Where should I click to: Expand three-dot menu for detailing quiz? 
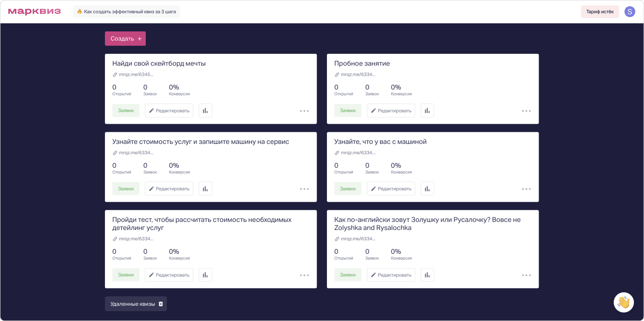(305, 275)
